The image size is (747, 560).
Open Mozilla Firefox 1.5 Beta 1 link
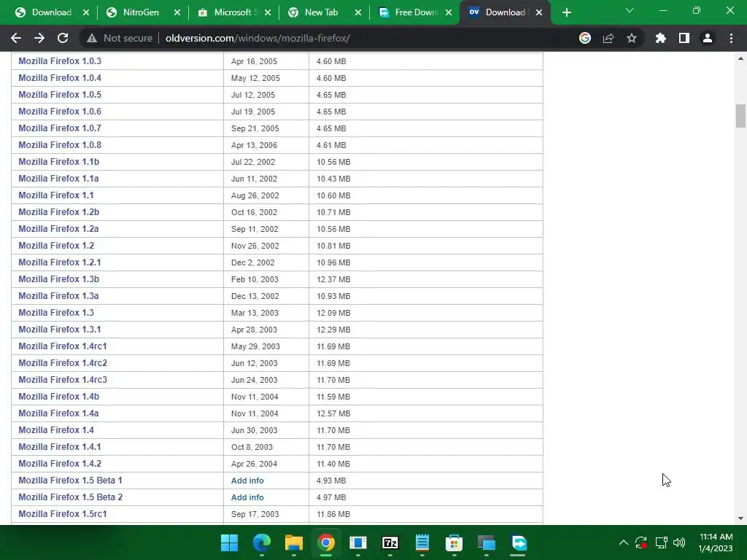[x=71, y=480]
